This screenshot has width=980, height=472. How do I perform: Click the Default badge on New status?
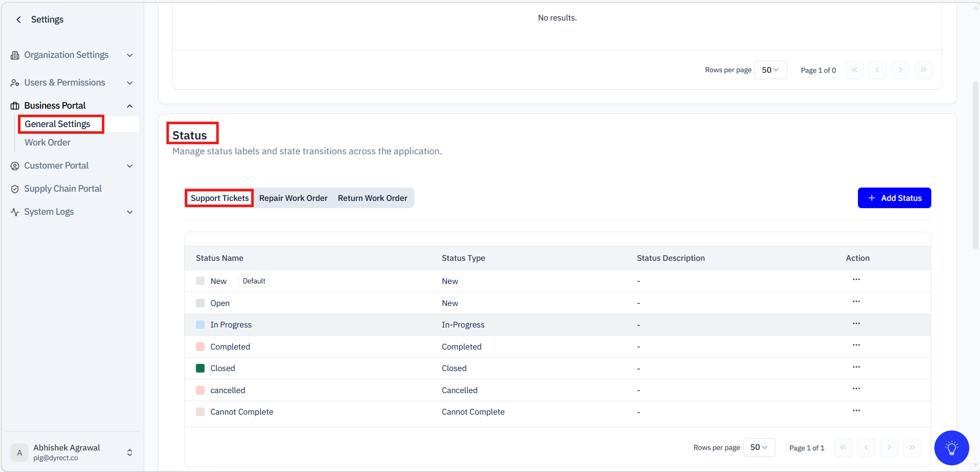pos(254,281)
